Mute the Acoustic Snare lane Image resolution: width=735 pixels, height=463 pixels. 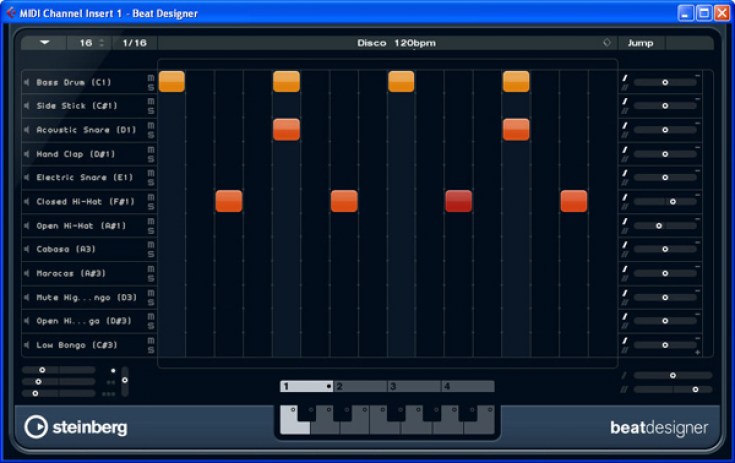point(151,126)
